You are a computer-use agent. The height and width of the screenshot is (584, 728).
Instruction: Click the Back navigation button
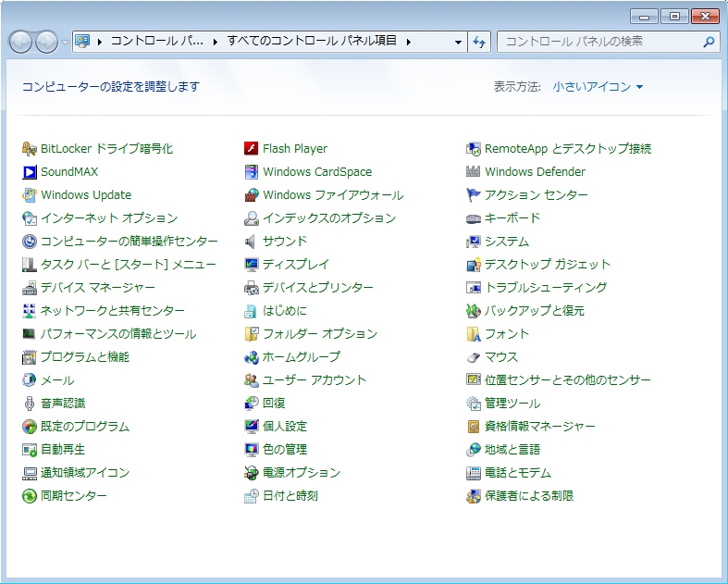(21, 42)
